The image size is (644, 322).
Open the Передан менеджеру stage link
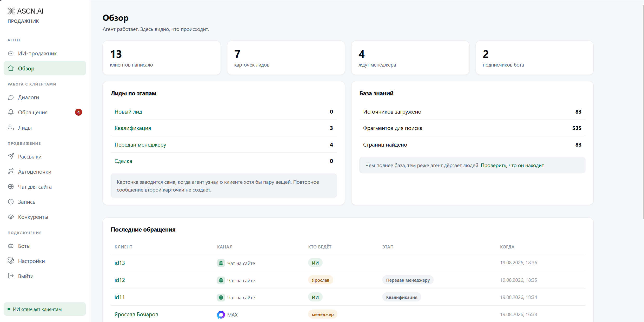coord(140,145)
